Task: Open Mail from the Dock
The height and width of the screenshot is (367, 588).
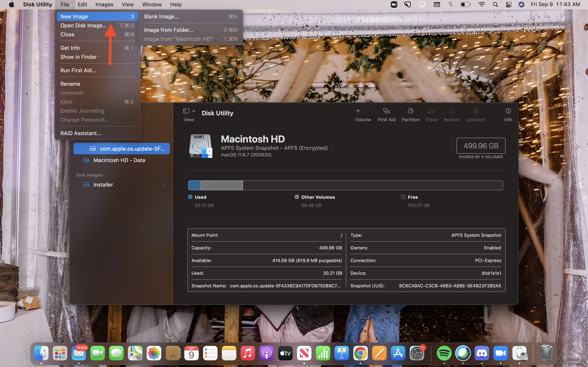Action: tap(79, 353)
